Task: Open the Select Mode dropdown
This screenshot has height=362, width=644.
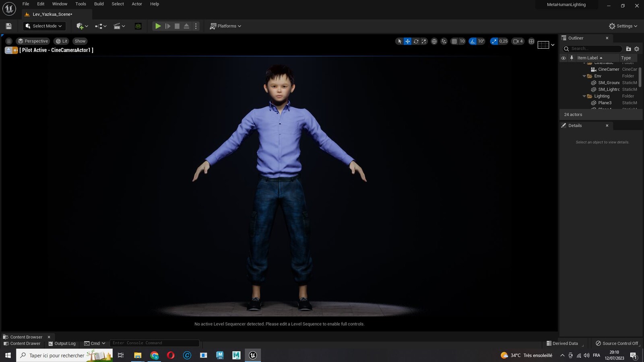Action: pos(44,26)
